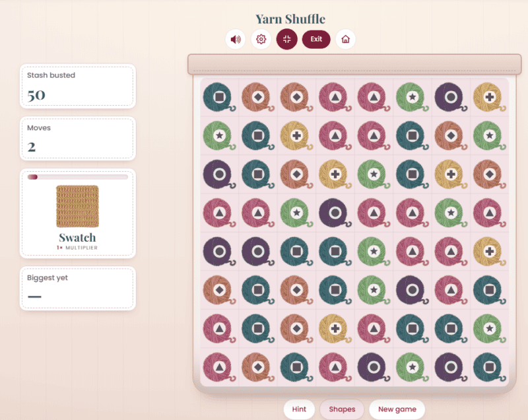Click the Stash busted score 50
Image resolution: width=528 pixels, height=420 pixels.
pos(36,95)
